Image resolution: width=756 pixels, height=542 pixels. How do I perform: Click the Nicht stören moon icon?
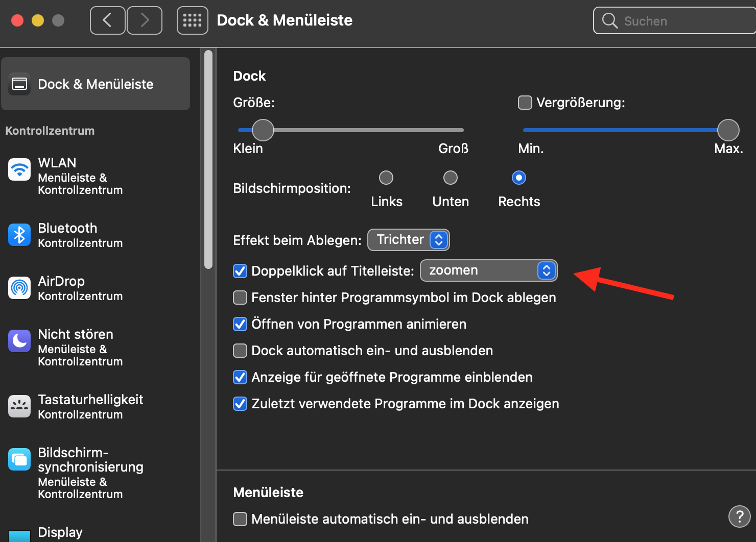coord(19,341)
